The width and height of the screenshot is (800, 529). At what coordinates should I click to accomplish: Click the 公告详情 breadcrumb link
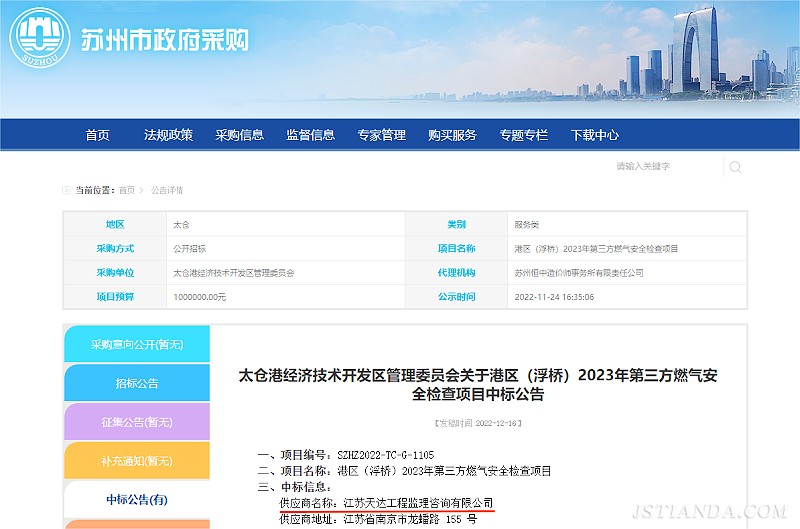167,190
